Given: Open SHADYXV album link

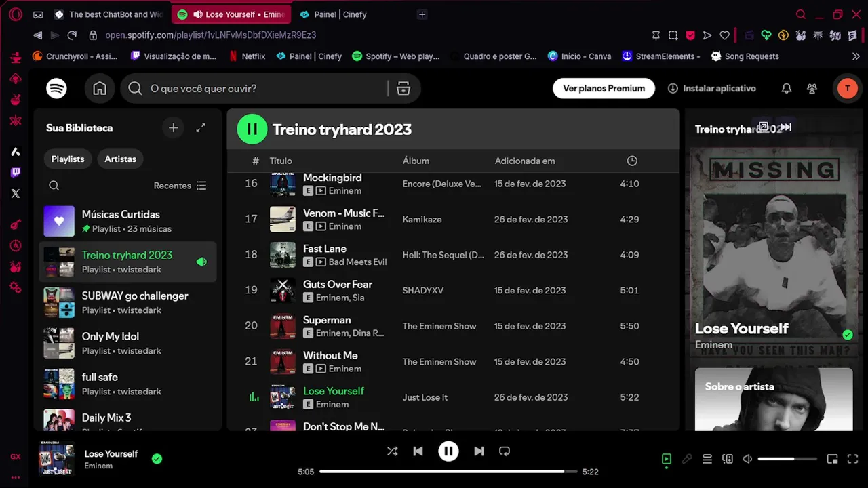Looking at the screenshot, I should point(423,291).
